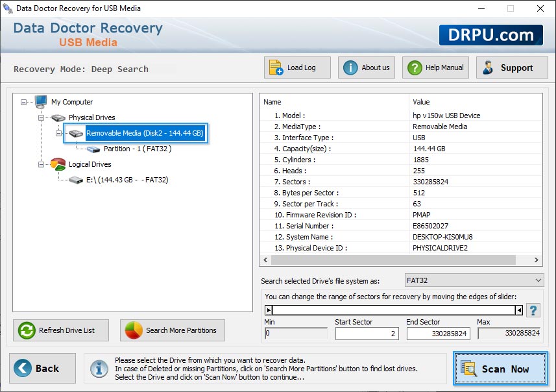Click the properties list scroll left arrow

[265, 260]
